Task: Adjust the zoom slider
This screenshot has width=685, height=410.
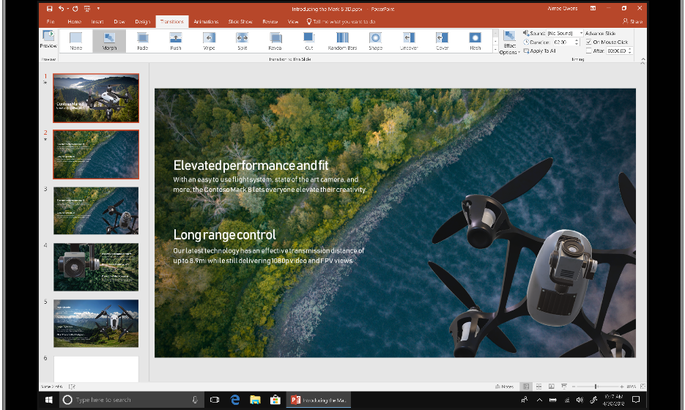Action: pyautogui.click(x=596, y=386)
